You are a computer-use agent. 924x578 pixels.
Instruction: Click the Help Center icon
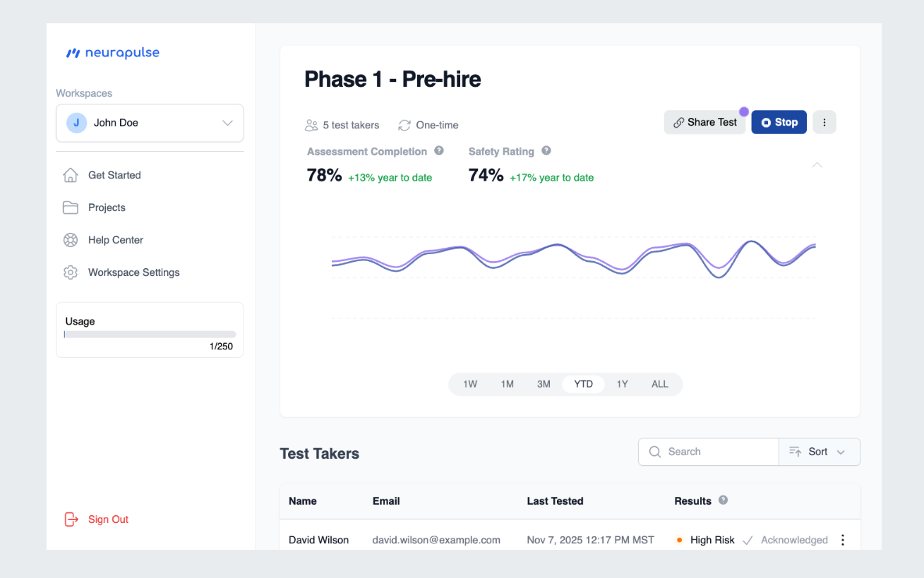click(x=71, y=239)
